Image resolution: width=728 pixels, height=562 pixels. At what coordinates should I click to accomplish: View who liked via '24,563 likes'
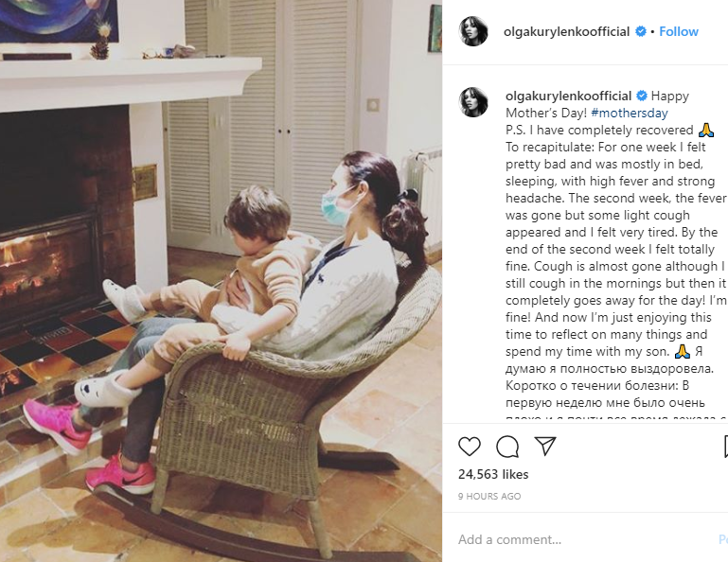pyautogui.click(x=493, y=474)
